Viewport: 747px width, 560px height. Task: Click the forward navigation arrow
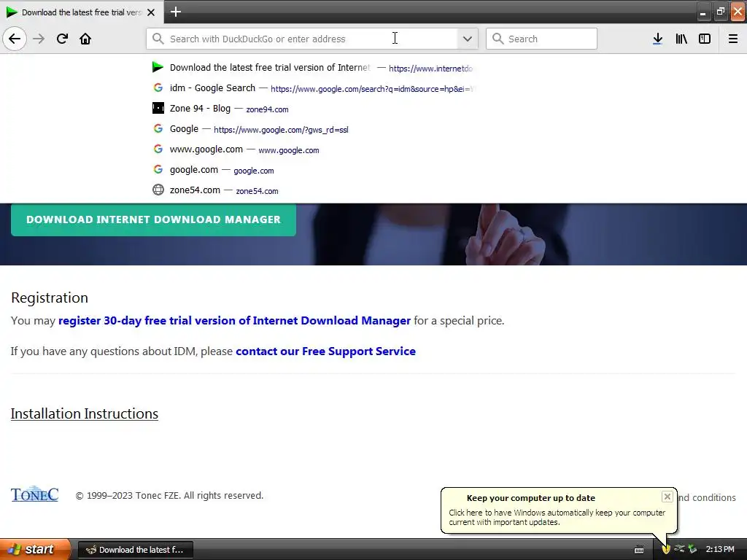tap(39, 39)
